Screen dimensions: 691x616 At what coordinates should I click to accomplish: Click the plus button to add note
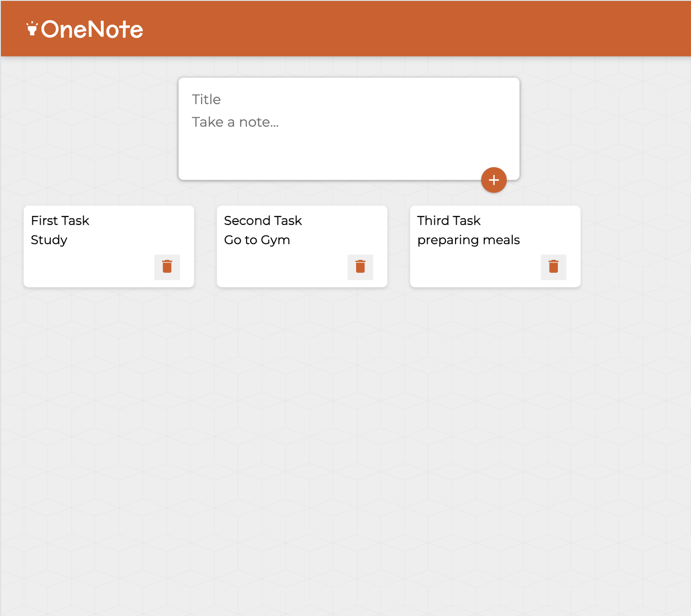pos(494,180)
